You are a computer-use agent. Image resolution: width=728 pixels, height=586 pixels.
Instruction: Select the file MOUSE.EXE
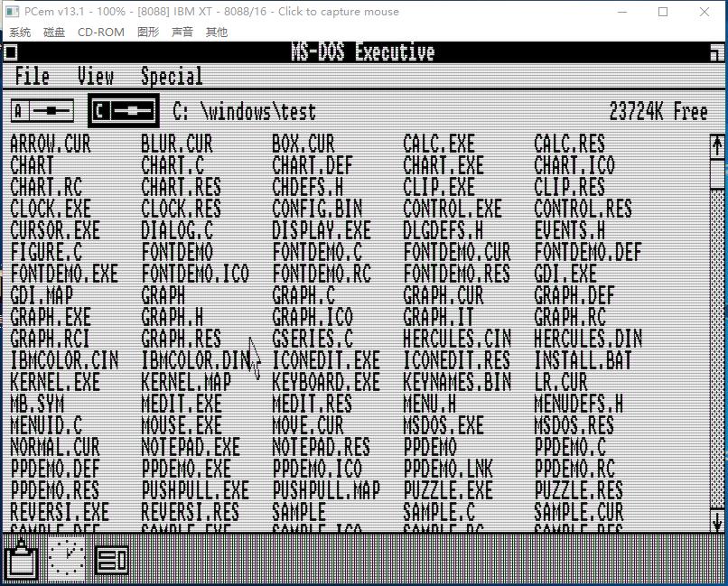182,425
